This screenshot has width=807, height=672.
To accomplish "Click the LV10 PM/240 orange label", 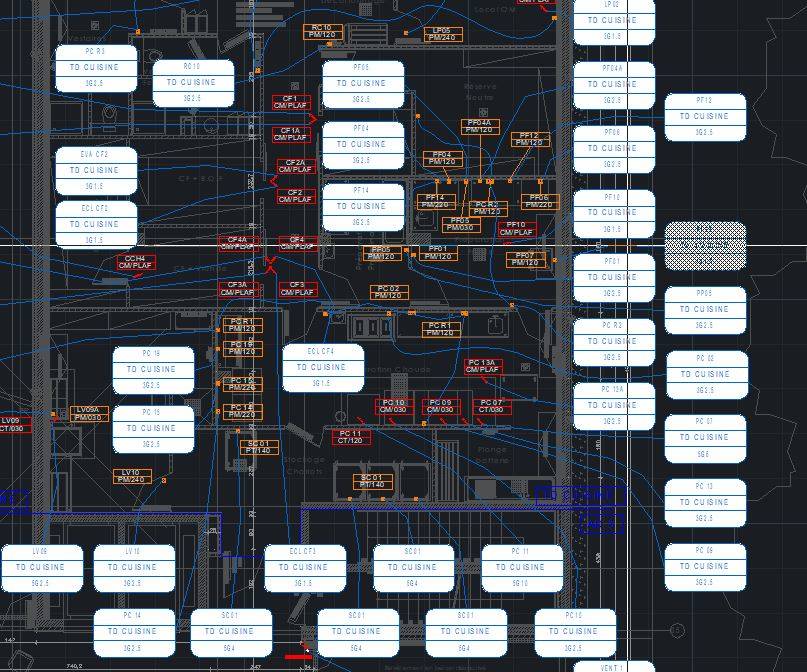I will 131,476.
